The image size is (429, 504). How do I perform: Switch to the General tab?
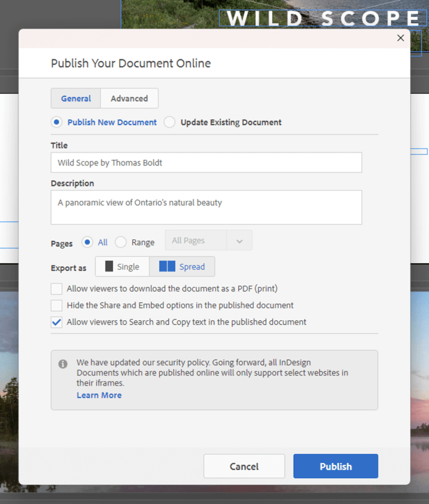point(76,98)
